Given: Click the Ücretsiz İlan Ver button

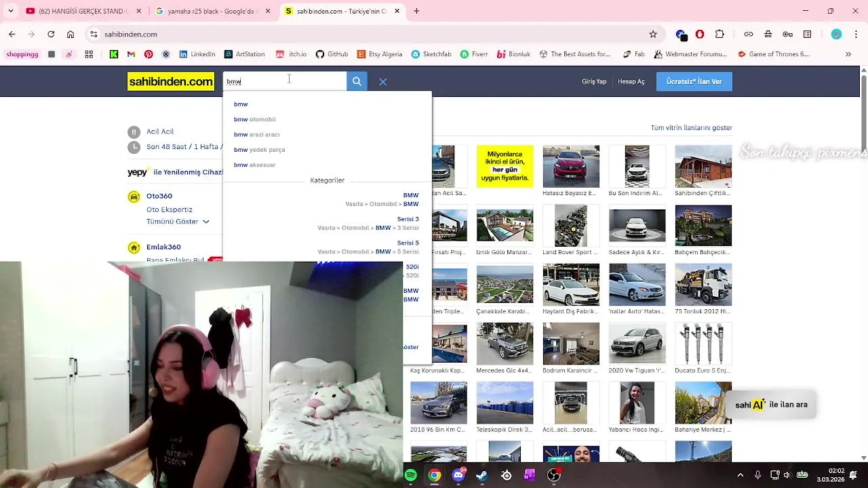Looking at the screenshot, I should point(694,81).
